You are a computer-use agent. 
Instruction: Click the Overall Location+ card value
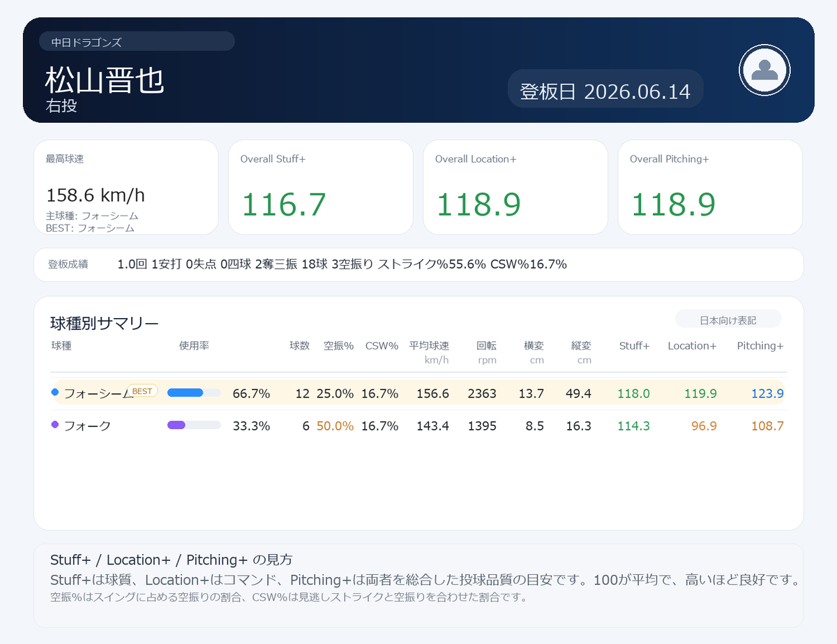[478, 204]
